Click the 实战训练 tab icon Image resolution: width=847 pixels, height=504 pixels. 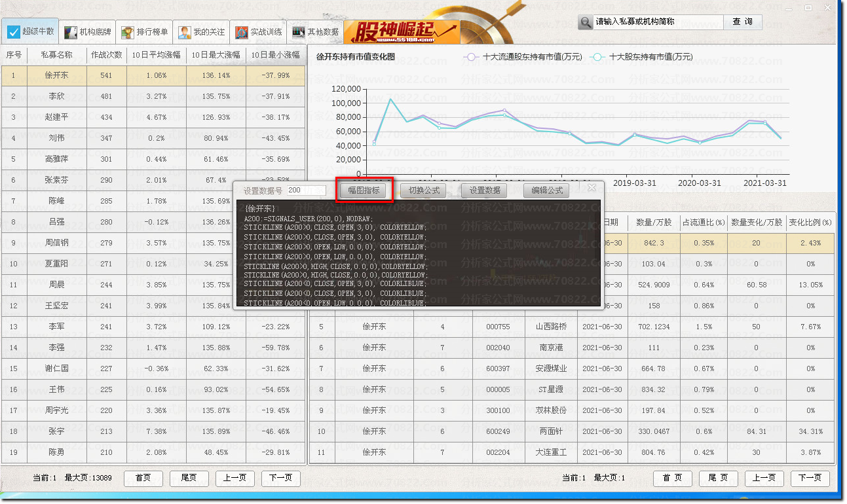(242, 32)
